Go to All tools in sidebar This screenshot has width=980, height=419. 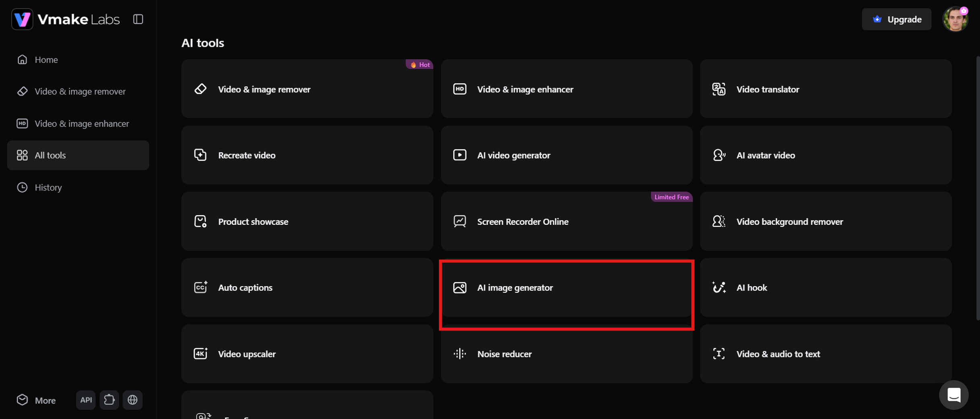pyautogui.click(x=78, y=155)
